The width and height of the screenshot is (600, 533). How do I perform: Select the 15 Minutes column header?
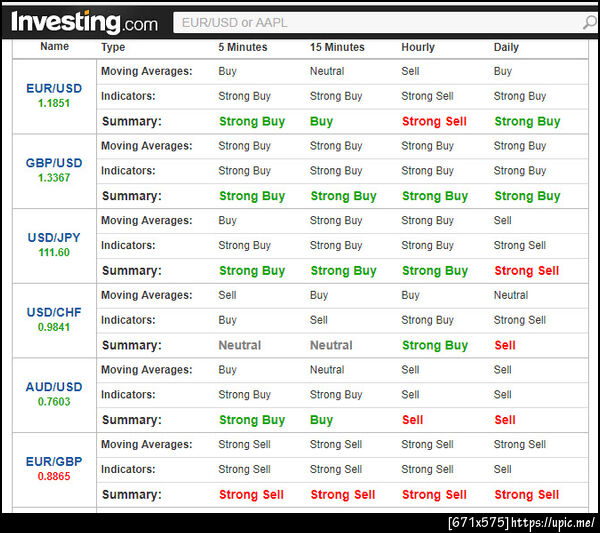tap(337, 47)
